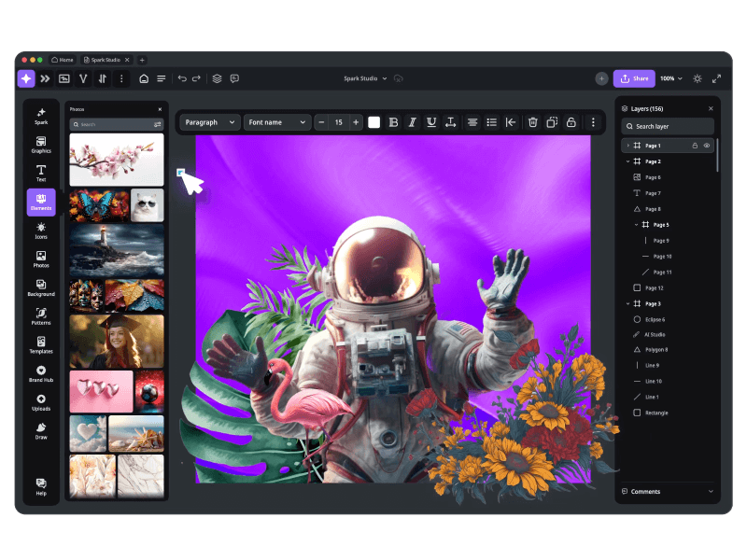Collapse the Page 3 layer group

[x=627, y=304]
